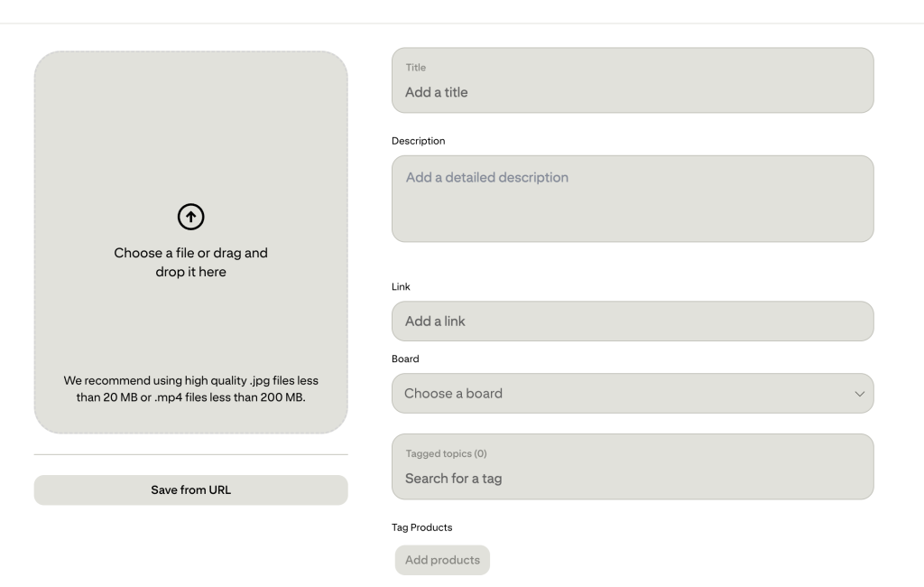
Task: Click the Save from URL button
Action: coord(190,489)
